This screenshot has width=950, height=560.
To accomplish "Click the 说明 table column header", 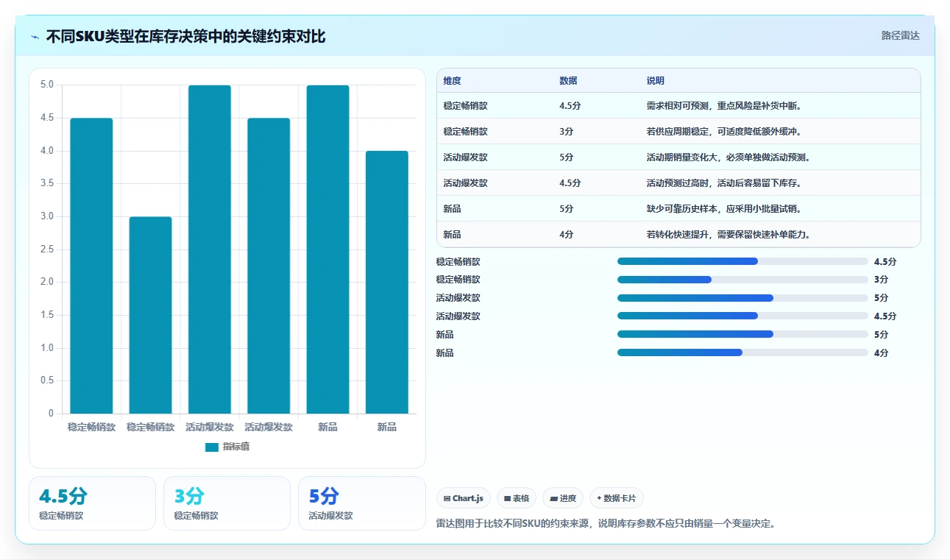I will (x=656, y=80).
